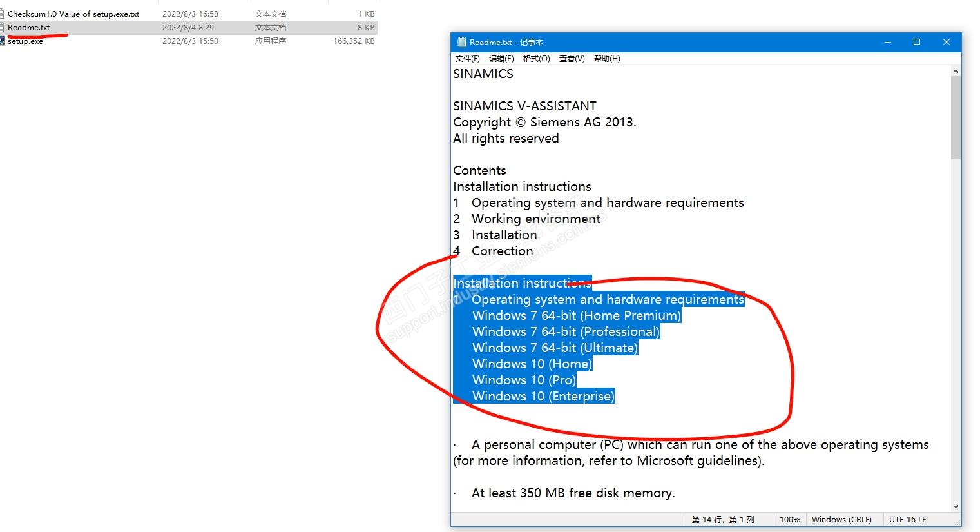The height and width of the screenshot is (532, 980).
Task: Maximize the Readme.txt Notepad window
Action: tap(917, 43)
